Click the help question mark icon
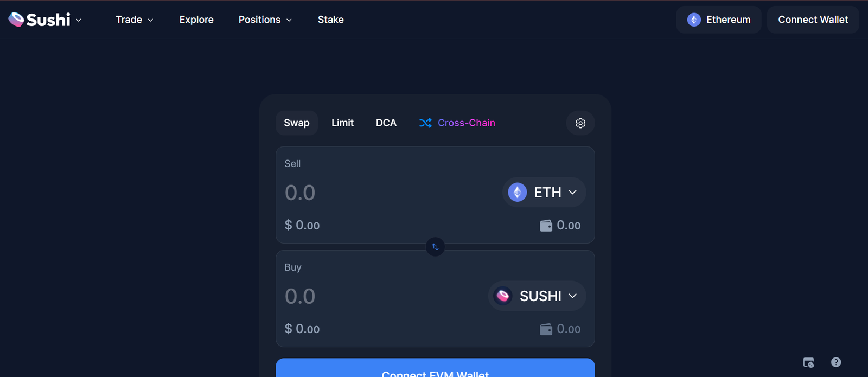The height and width of the screenshot is (377, 868). 836,362
